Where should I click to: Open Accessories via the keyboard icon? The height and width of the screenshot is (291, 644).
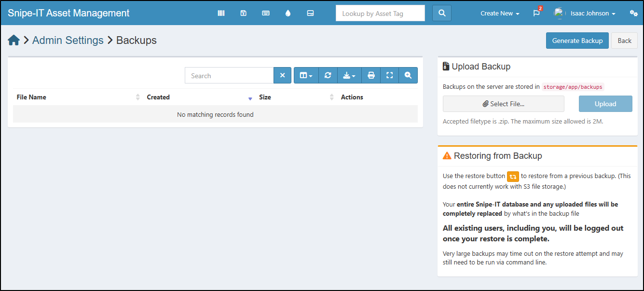coord(266,14)
